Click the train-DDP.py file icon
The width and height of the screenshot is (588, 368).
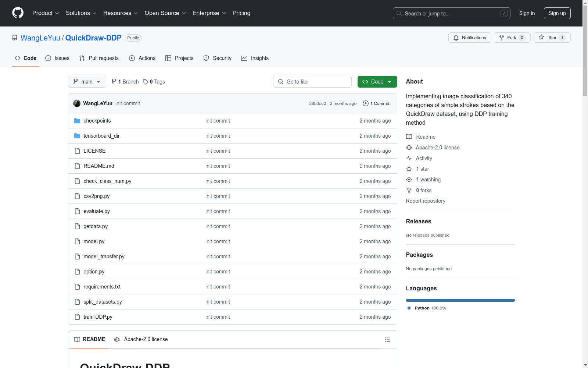click(x=77, y=317)
